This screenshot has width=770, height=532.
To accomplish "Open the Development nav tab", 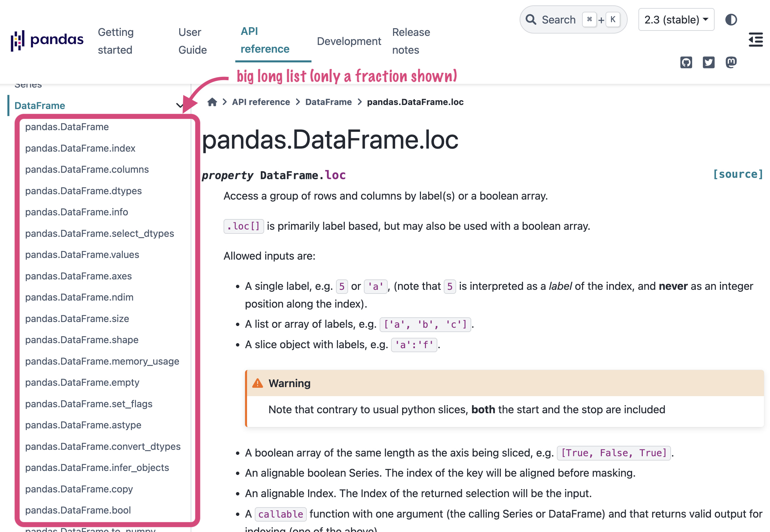I will pyautogui.click(x=349, y=41).
